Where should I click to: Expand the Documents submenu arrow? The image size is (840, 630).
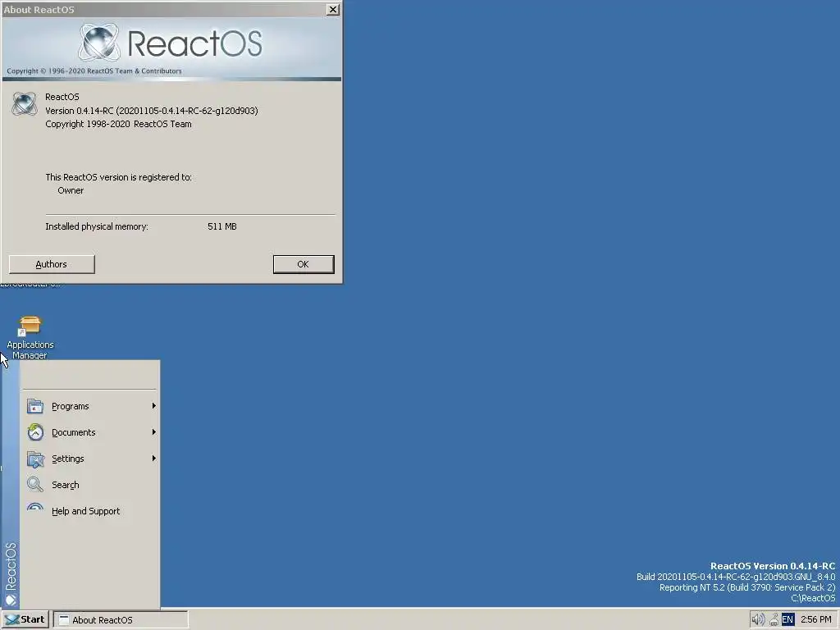153,432
